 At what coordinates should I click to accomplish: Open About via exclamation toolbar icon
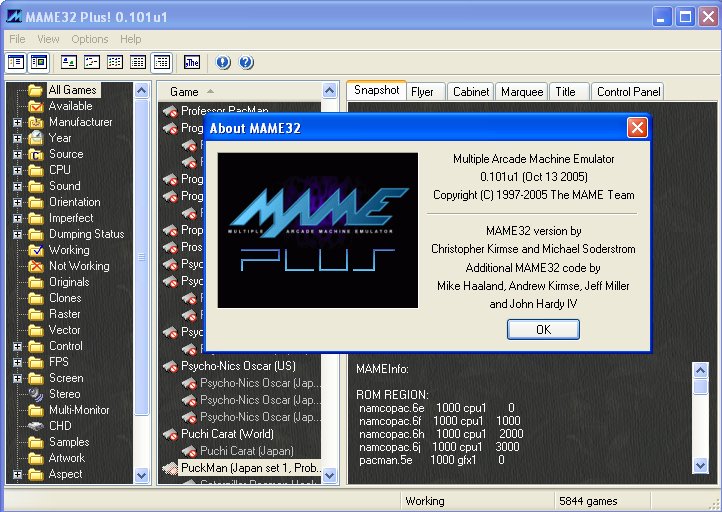(223, 62)
